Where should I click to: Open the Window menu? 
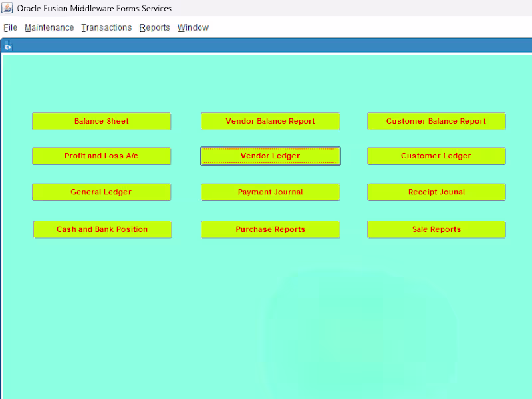(x=193, y=27)
